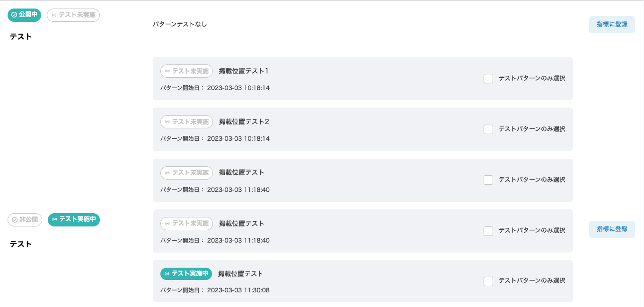Select the 掲載位置テスト2 pattern title
This screenshot has height=307, width=644.
point(244,122)
